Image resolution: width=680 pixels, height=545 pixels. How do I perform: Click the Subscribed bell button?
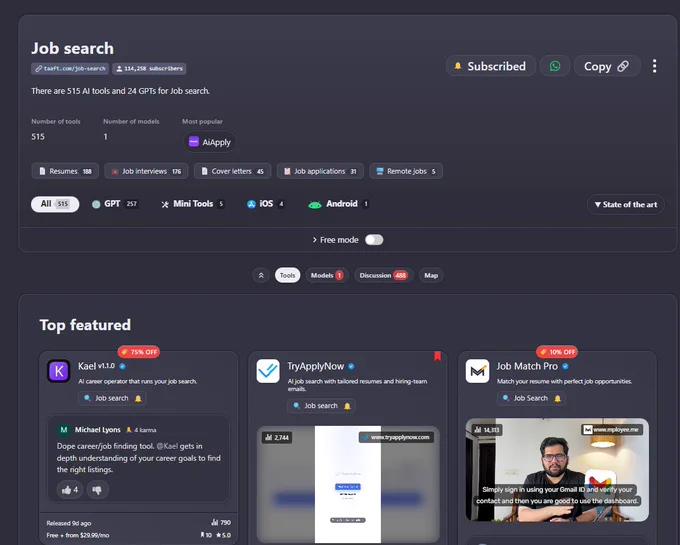490,66
